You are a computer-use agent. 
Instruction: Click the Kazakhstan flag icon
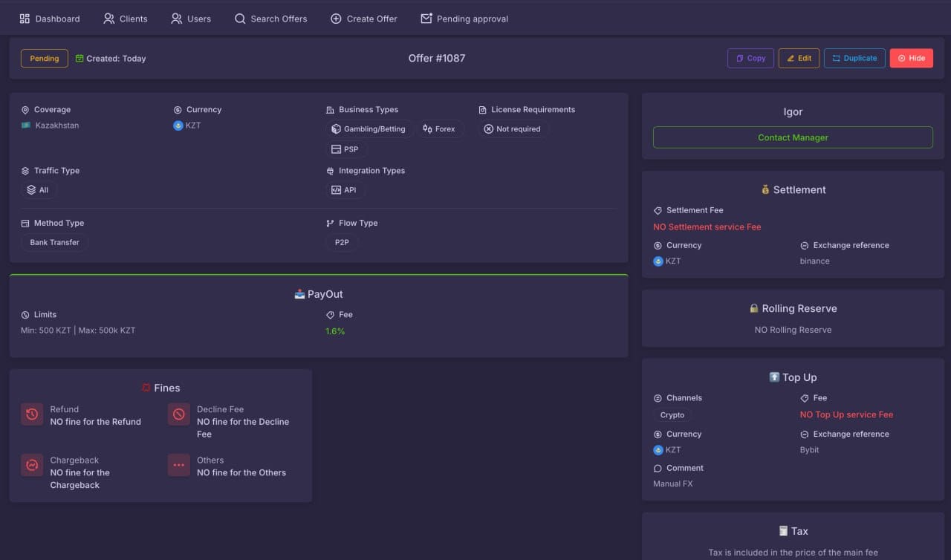click(x=26, y=126)
